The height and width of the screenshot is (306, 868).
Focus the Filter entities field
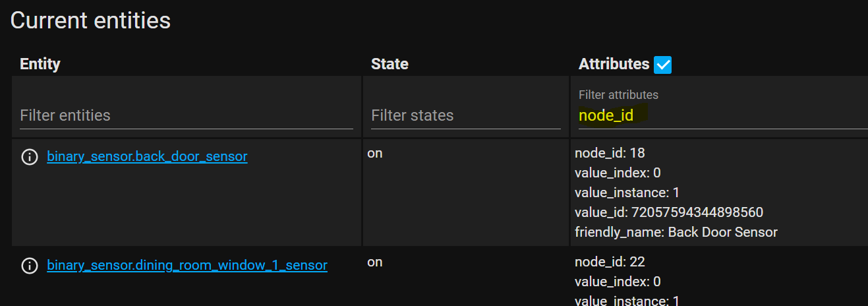tap(187, 115)
